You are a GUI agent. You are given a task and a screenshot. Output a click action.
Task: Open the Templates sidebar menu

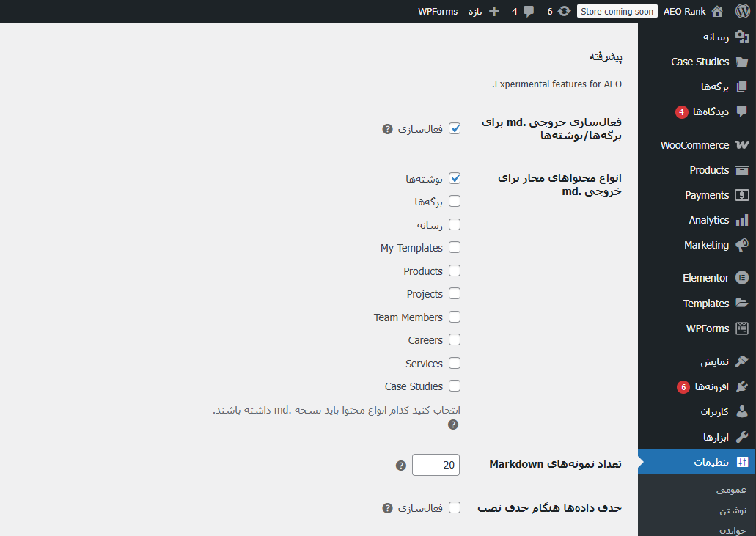(705, 304)
